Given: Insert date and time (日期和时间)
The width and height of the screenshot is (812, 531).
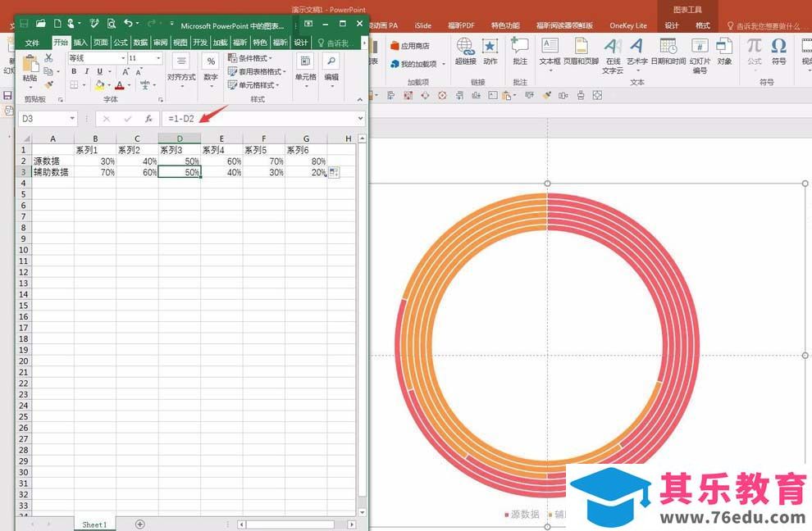Looking at the screenshot, I should coord(668,52).
